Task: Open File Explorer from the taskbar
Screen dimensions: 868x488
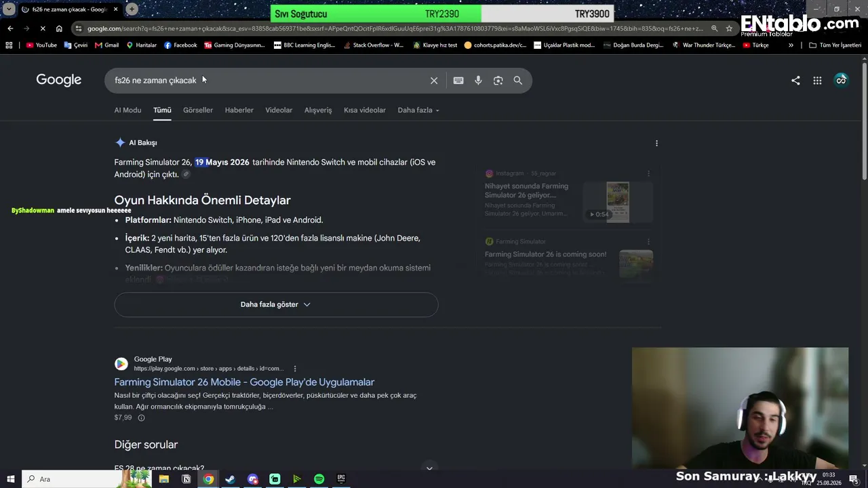Action: pos(163,479)
